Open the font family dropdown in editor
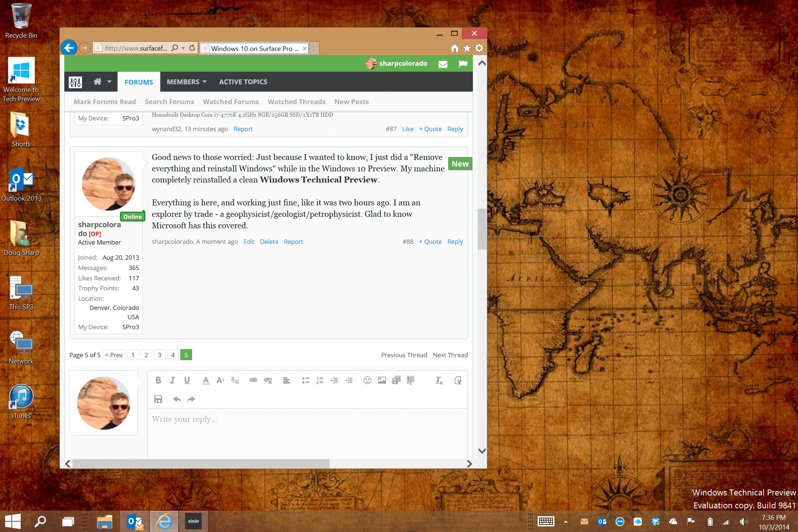The height and width of the screenshot is (532, 798). point(235,380)
